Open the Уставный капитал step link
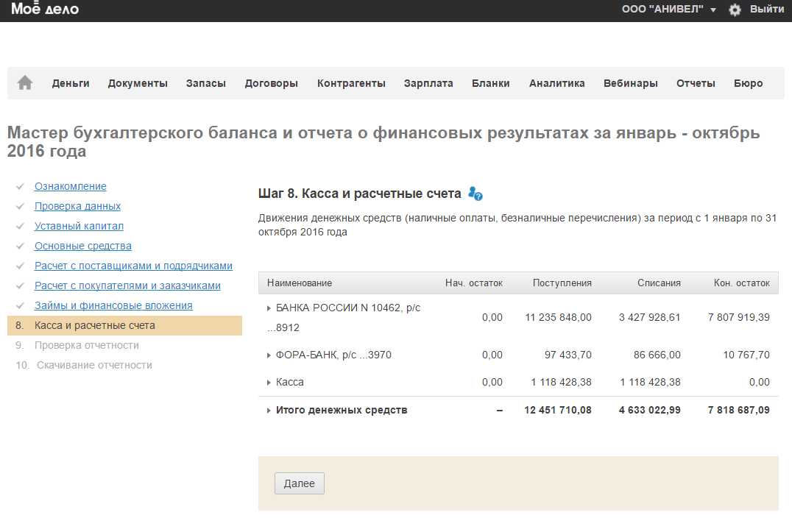Image resolution: width=792 pixels, height=532 pixels. (x=79, y=226)
